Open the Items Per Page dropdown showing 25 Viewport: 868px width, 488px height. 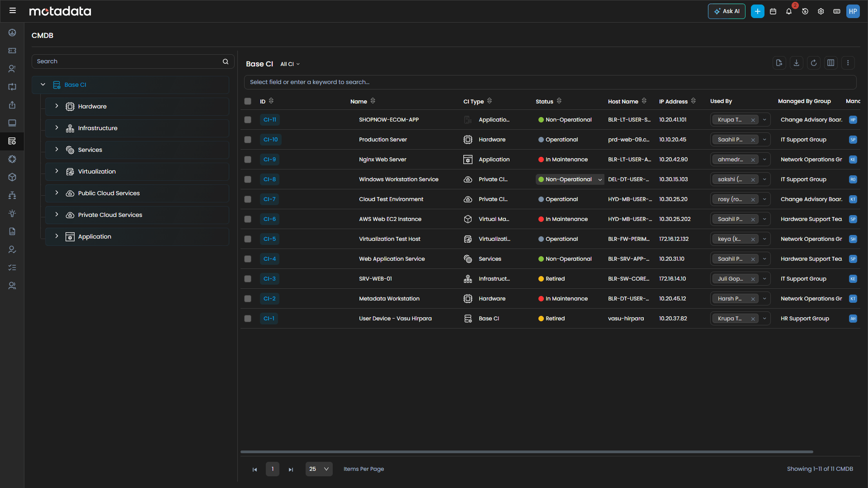(319, 469)
